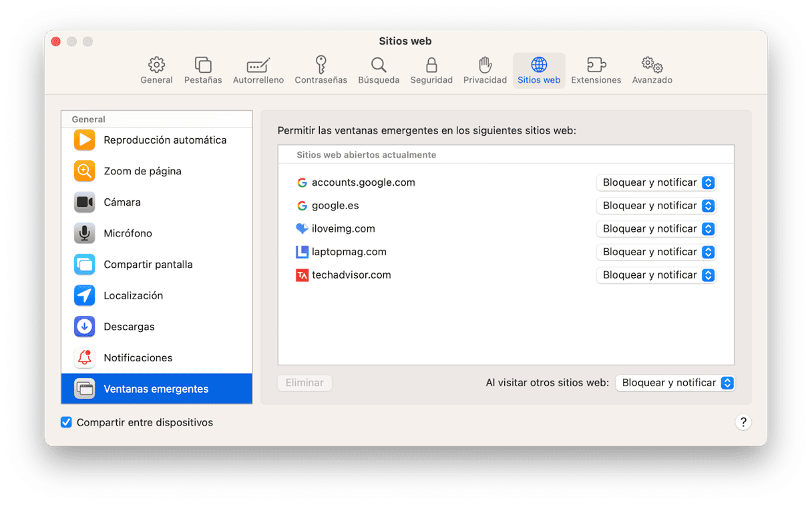Image resolution: width=812 pixels, height=505 pixels.
Task: Select Ventanas emergentes label in sidebar
Action: pos(156,389)
